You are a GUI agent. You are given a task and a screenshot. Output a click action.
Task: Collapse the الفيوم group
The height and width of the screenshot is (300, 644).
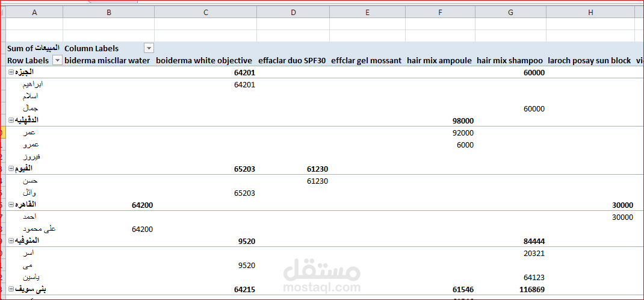[x=10, y=169]
